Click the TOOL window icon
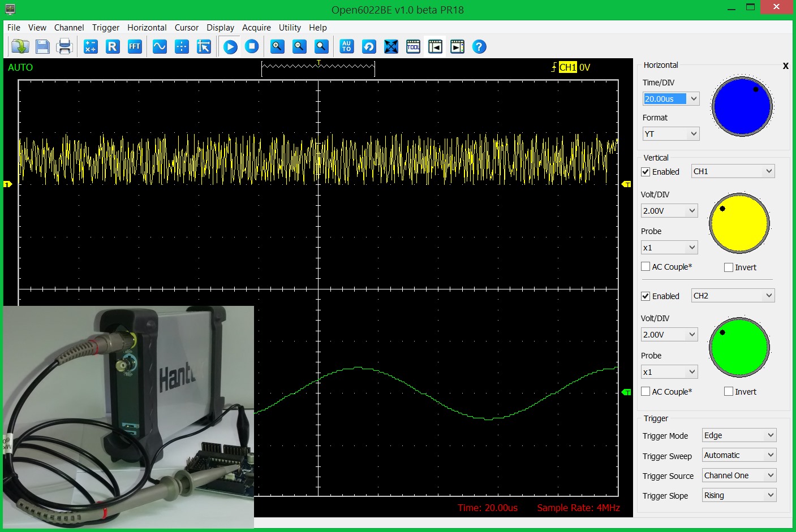This screenshot has height=532, width=796. point(413,46)
